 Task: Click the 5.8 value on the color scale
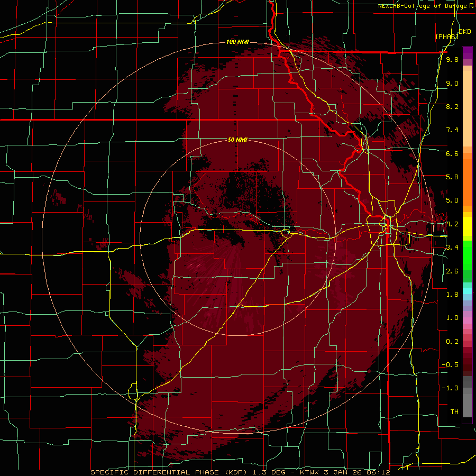(452, 177)
